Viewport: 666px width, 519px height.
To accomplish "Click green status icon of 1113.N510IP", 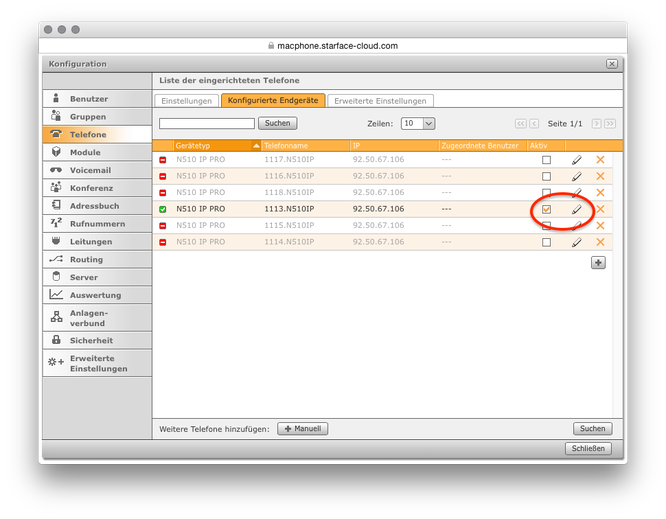I will pyautogui.click(x=163, y=209).
